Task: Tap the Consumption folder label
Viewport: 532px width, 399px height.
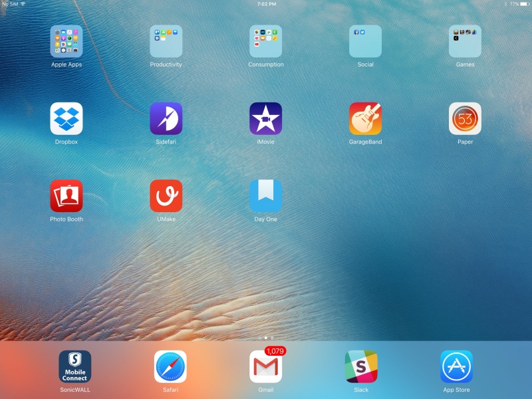Action: click(265, 65)
